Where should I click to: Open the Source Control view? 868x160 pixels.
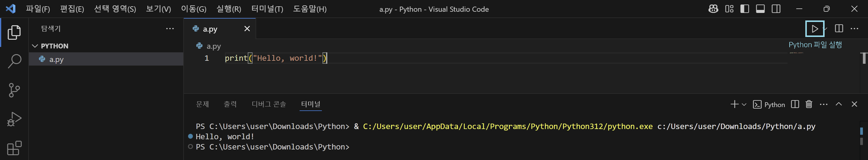(14, 90)
